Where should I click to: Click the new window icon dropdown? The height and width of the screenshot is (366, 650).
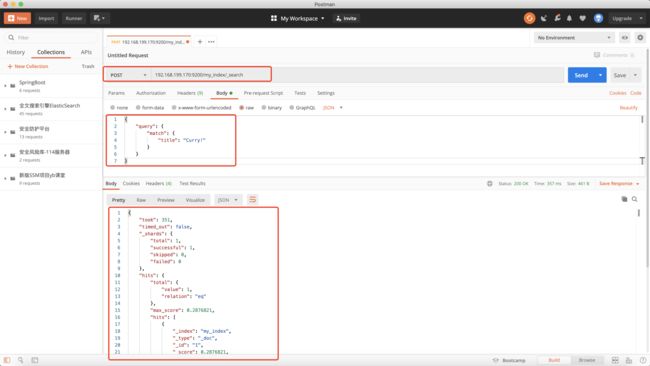[x=99, y=18]
